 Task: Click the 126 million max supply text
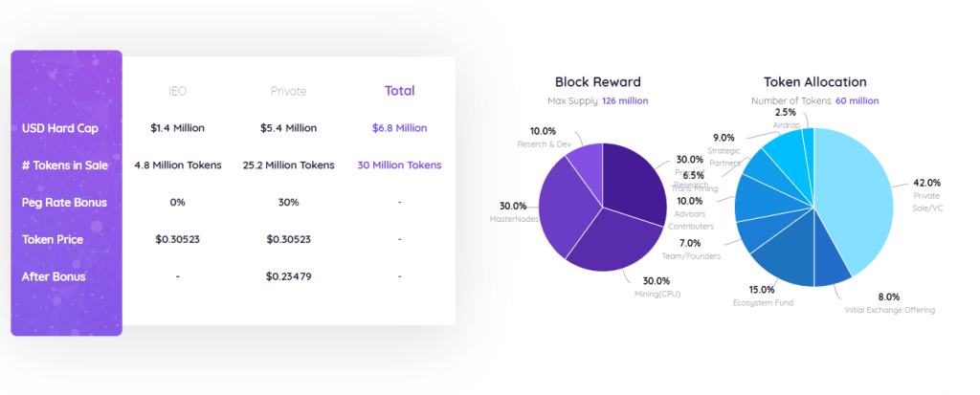(x=625, y=100)
